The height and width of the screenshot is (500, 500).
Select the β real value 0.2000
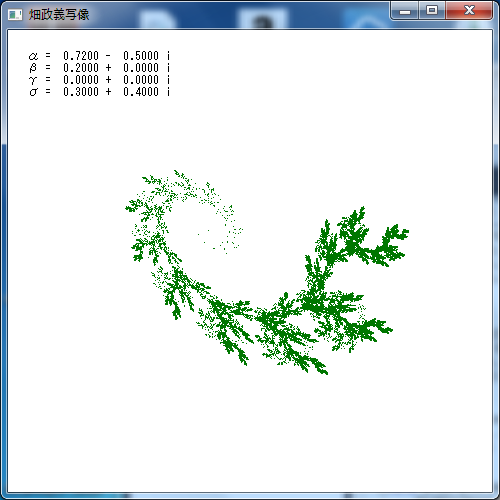click(81, 68)
